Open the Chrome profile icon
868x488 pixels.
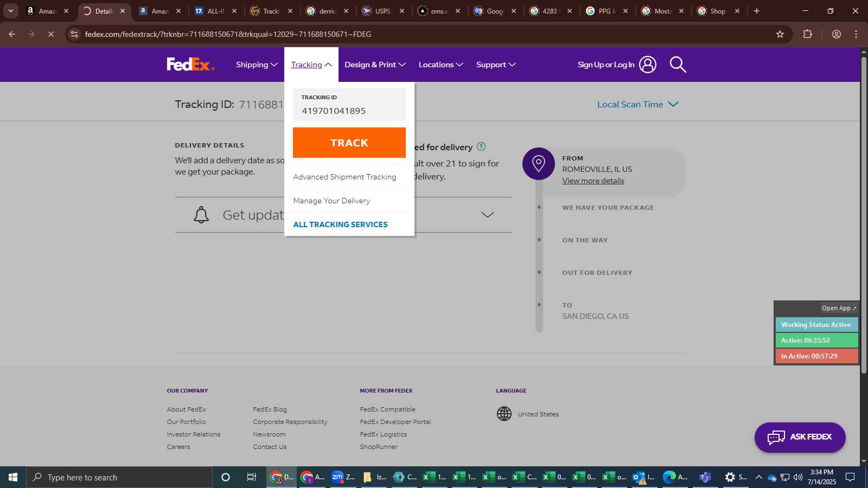point(836,34)
